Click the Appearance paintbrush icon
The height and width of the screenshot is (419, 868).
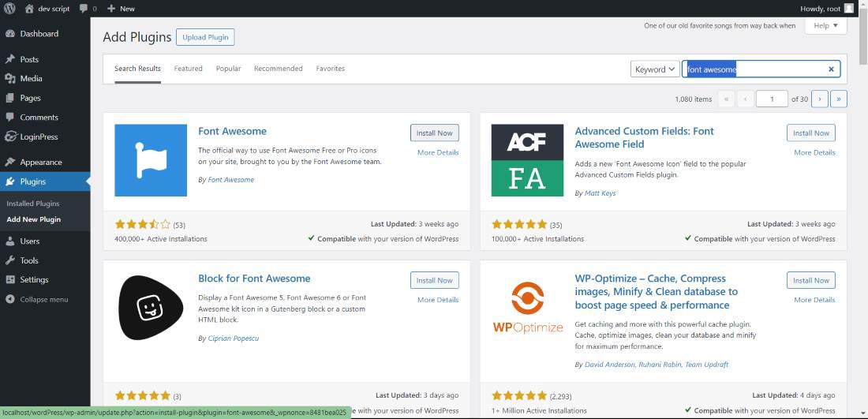click(10, 163)
